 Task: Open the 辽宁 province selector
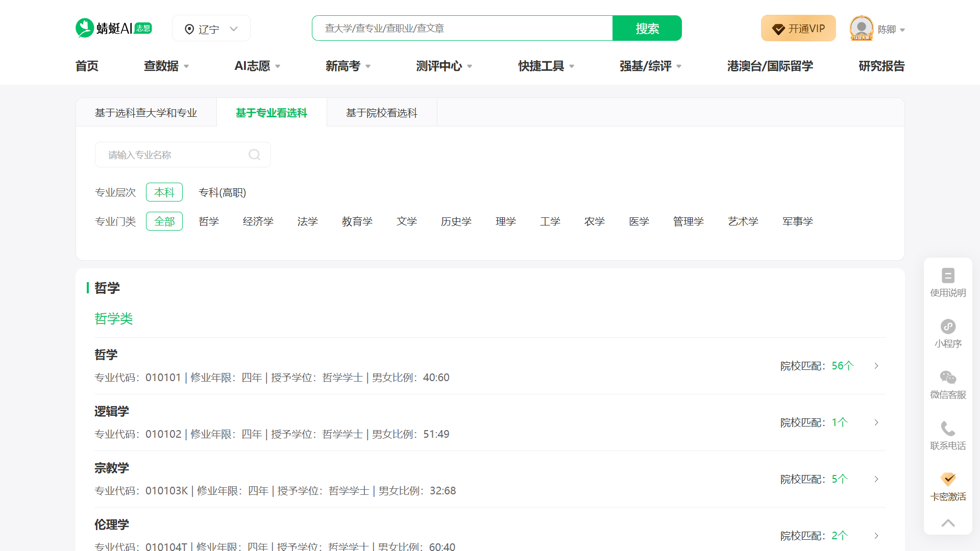tap(211, 28)
